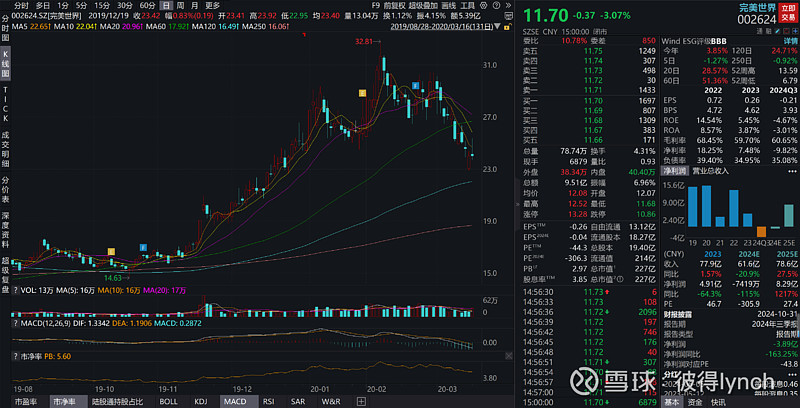
Task: Close the 市净率 sub-chart panel
Action: pyautogui.click(x=509, y=355)
